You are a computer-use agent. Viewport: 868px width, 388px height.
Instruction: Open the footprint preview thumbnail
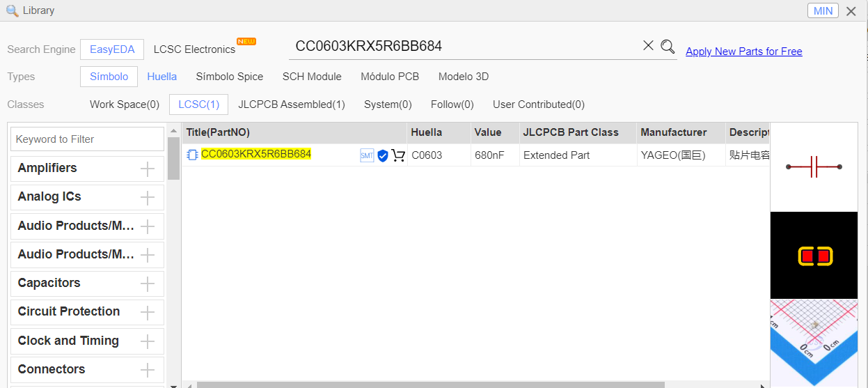coord(813,256)
